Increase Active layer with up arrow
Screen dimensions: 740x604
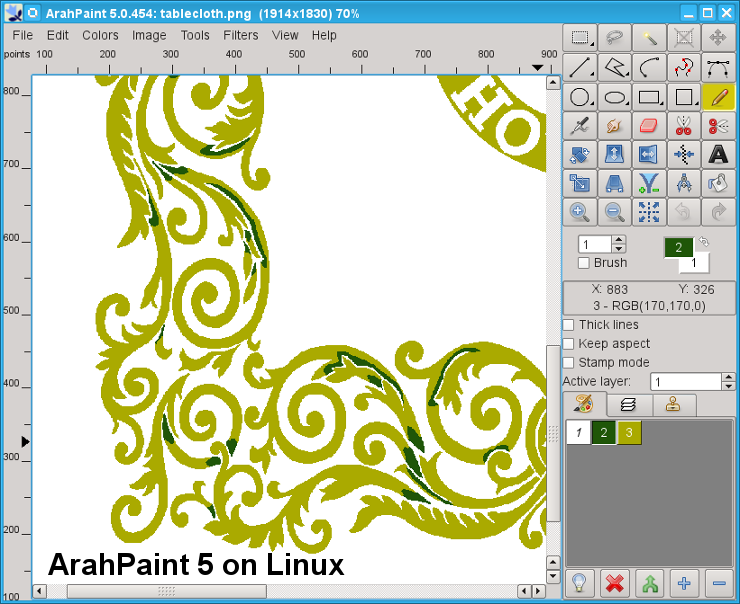(x=728, y=378)
